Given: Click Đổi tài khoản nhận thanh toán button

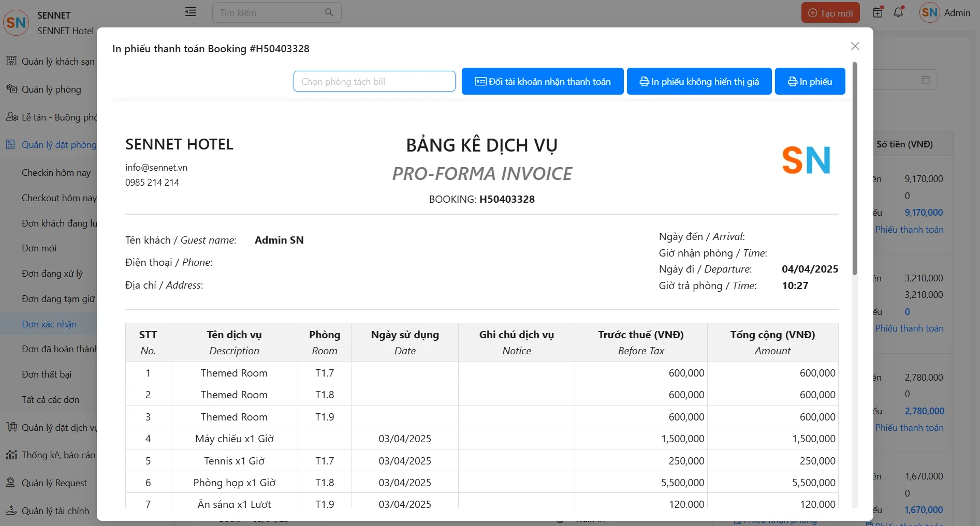Looking at the screenshot, I should point(542,81).
